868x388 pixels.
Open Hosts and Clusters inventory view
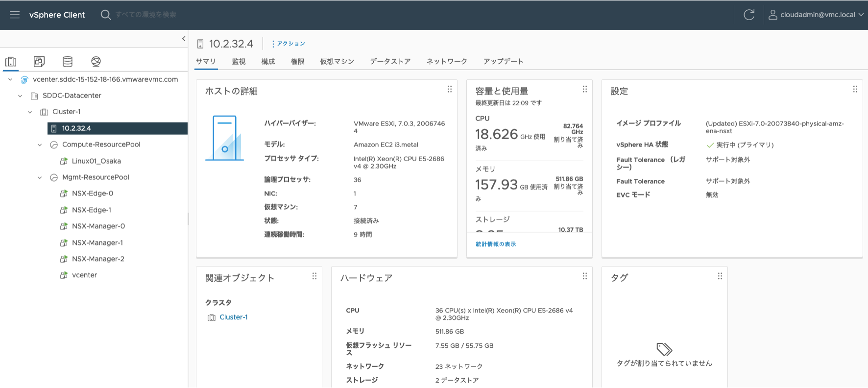(11, 62)
